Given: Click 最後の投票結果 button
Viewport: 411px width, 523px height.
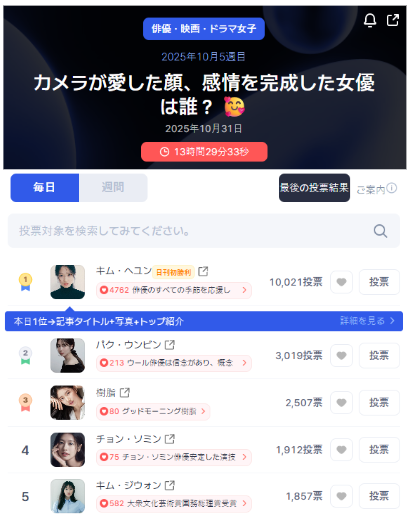Looking at the screenshot, I should (314, 188).
